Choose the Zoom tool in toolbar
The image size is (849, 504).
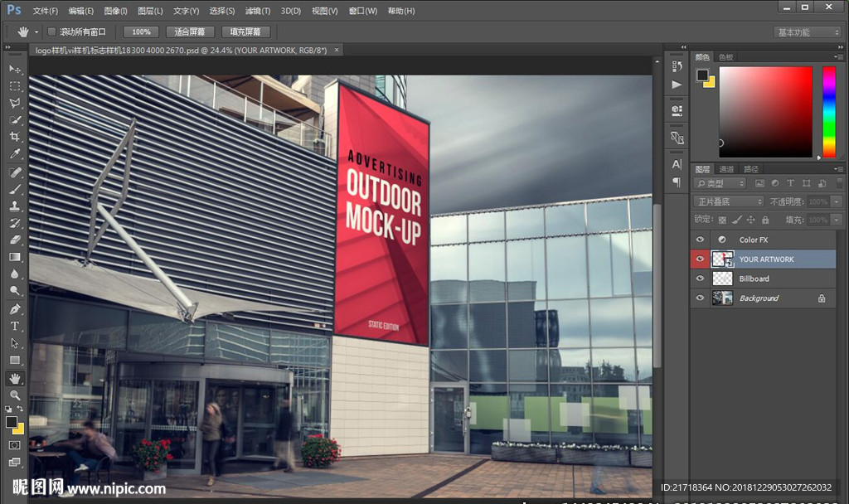pos(15,395)
